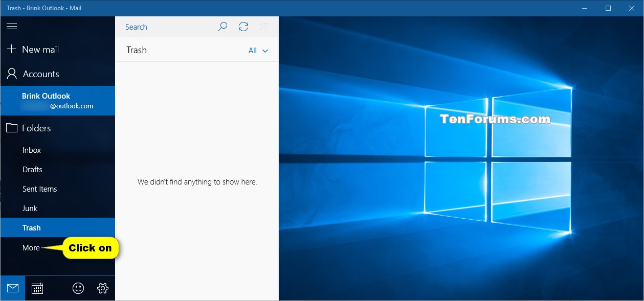The width and height of the screenshot is (644, 301).
Task: Open the Inbox folder
Action: click(x=58, y=150)
